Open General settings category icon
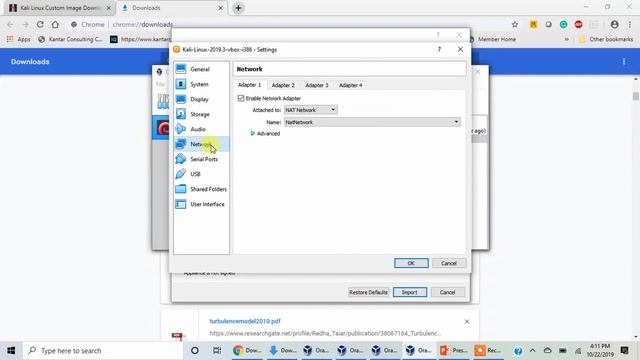 pyautogui.click(x=181, y=69)
